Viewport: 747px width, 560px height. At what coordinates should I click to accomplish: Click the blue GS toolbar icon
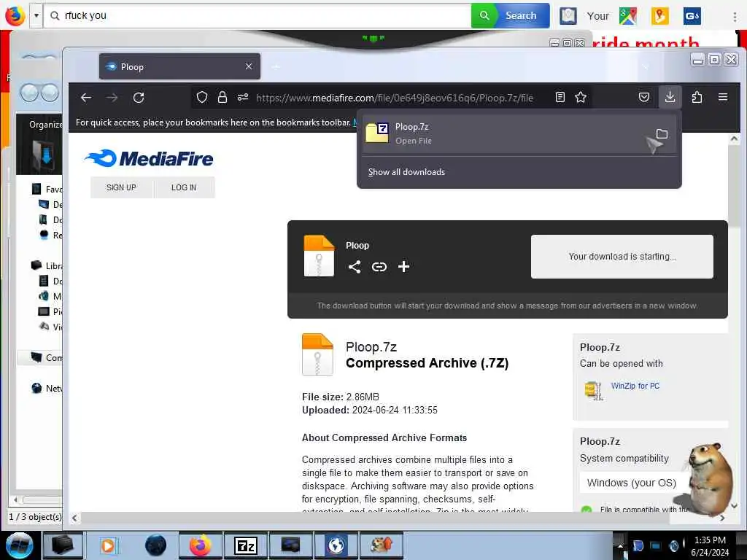(x=692, y=16)
